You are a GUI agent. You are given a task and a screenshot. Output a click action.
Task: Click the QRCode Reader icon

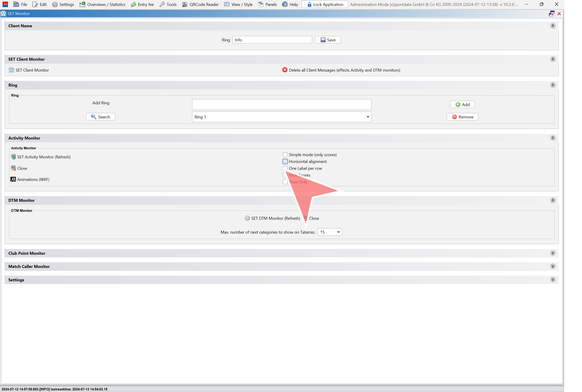click(185, 4)
